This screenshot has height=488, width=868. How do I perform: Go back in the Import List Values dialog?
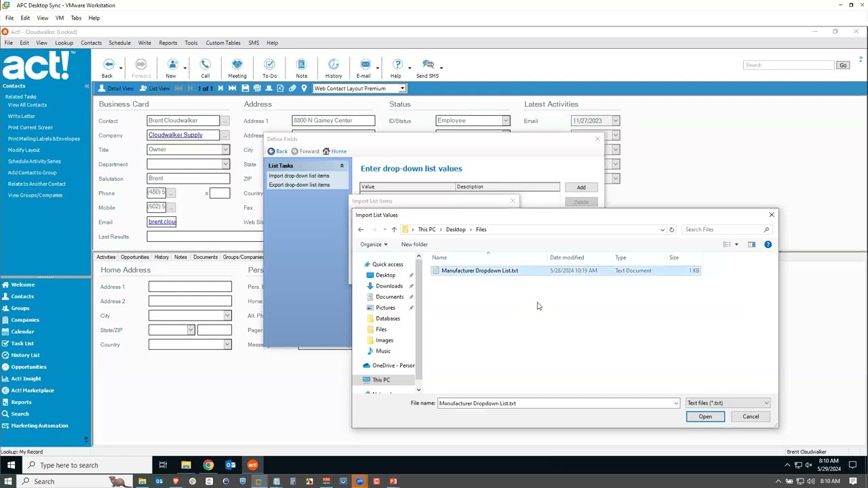pyautogui.click(x=361, y=230)
